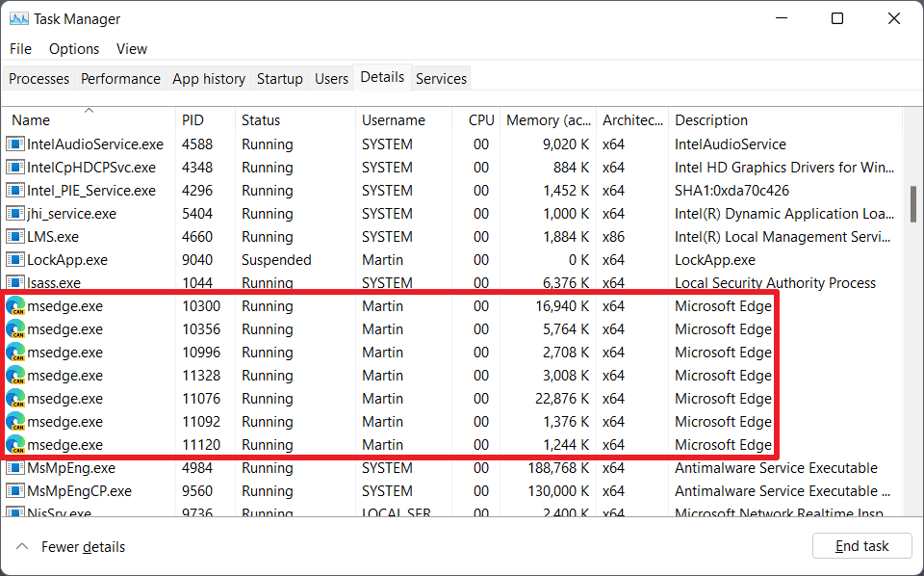This screenshot has height=576, width=924.
Task: Click the lsass.exe process icon
Action: pos(14,282)
